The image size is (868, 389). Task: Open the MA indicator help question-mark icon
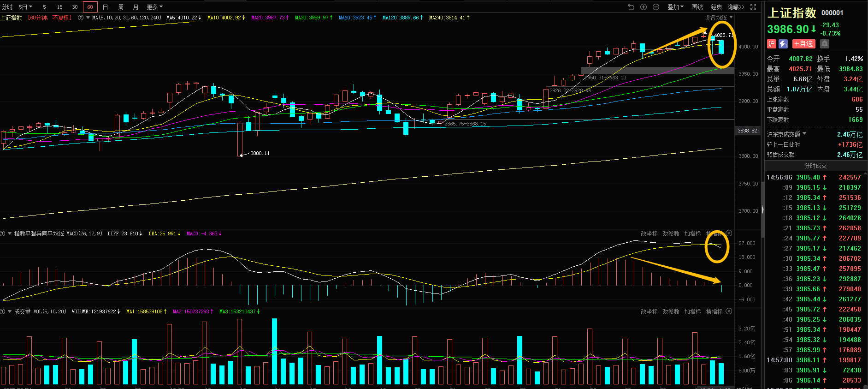(x=81, y=18)
